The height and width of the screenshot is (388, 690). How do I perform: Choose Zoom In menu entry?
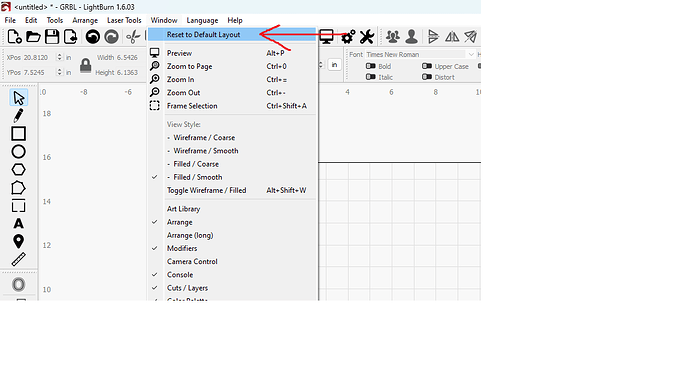tap(232, 80)
